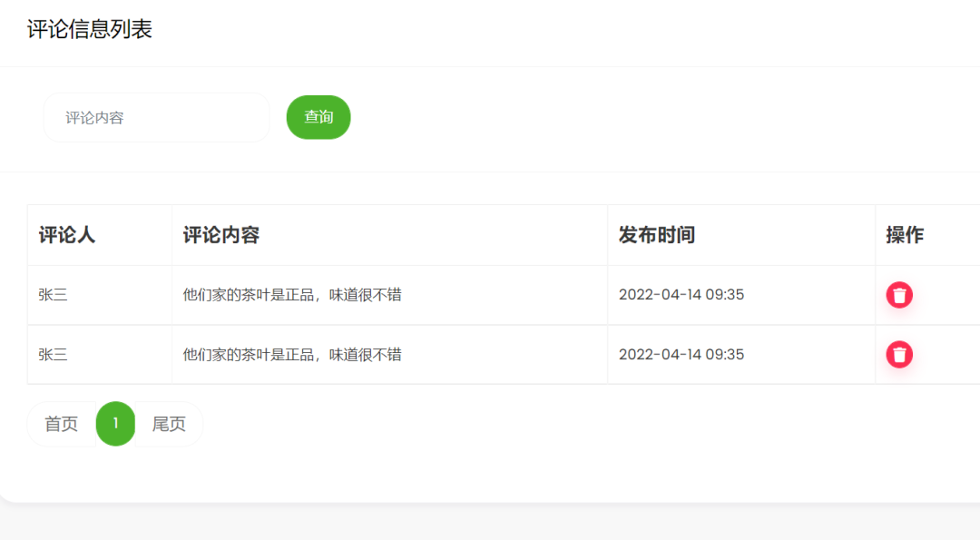Click the 操作 column header

[905, 235]
